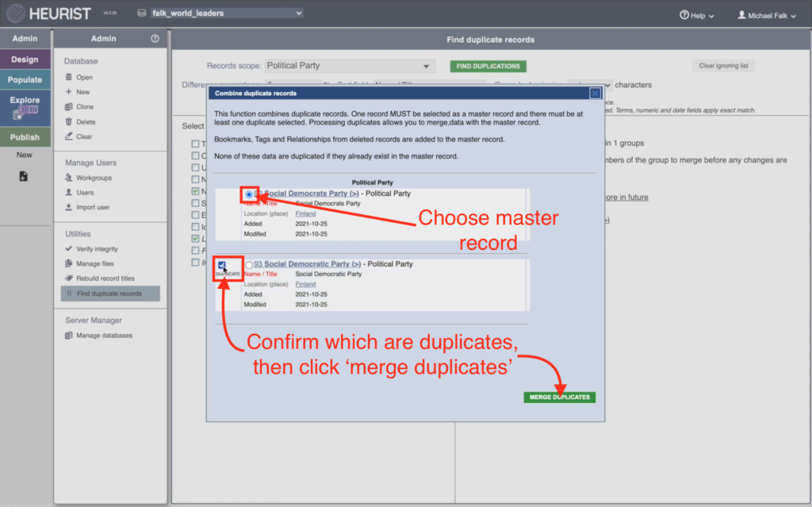This screenshot has height=507, width=812.
Task: Click the New record file icon
Action: click(x=23, y=176)
